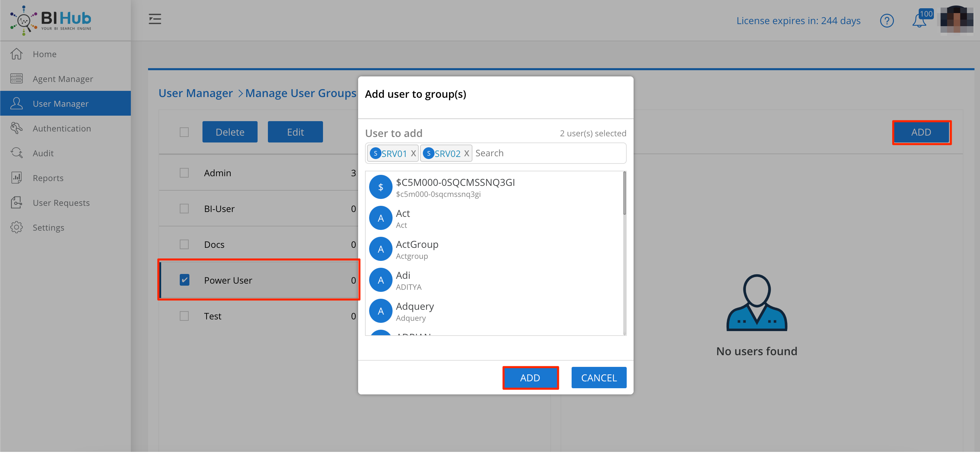Open Audit section

[x=43, y=152]
